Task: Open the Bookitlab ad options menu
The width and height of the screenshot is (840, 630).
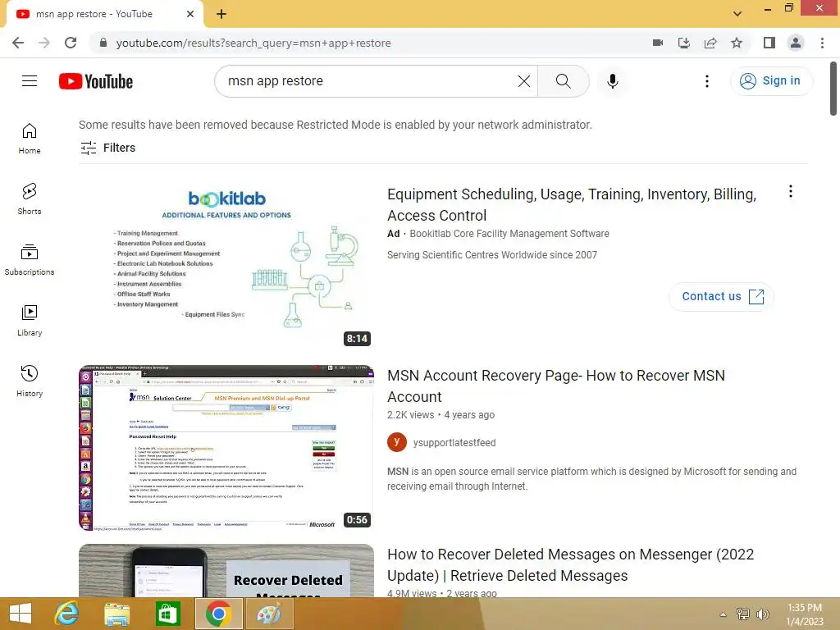Action: [790, 191]
